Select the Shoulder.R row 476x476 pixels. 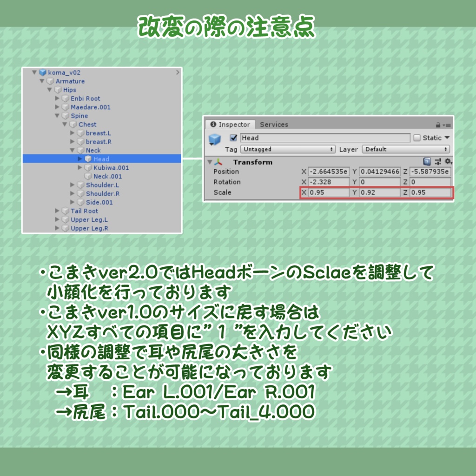point(102,193)
